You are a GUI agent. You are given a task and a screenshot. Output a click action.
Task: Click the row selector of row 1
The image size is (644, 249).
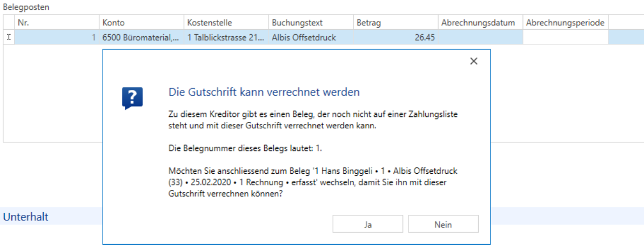click(9, 37)
